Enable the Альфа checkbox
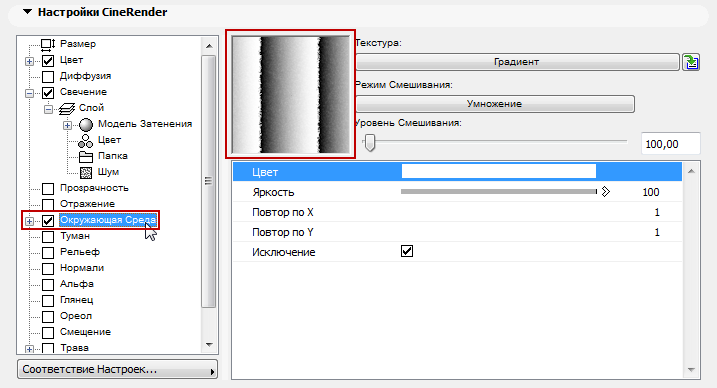 click(x=48, y=285)
